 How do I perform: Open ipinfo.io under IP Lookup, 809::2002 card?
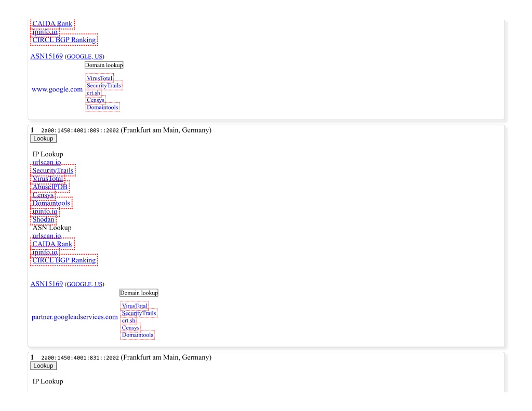(x=45, y=211)
